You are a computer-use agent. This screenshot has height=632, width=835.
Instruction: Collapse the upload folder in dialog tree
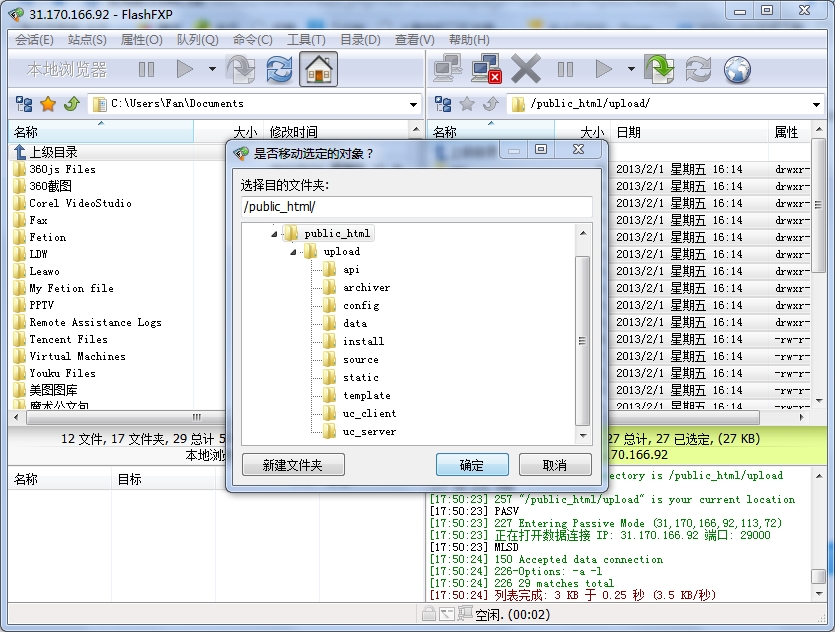coord(293,252)
